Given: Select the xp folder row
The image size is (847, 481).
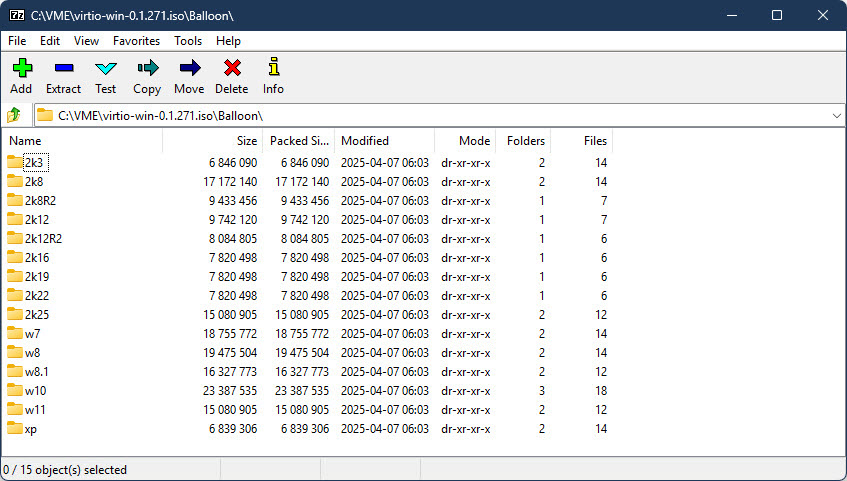Looking at the screenshot, I should [31, 429].
